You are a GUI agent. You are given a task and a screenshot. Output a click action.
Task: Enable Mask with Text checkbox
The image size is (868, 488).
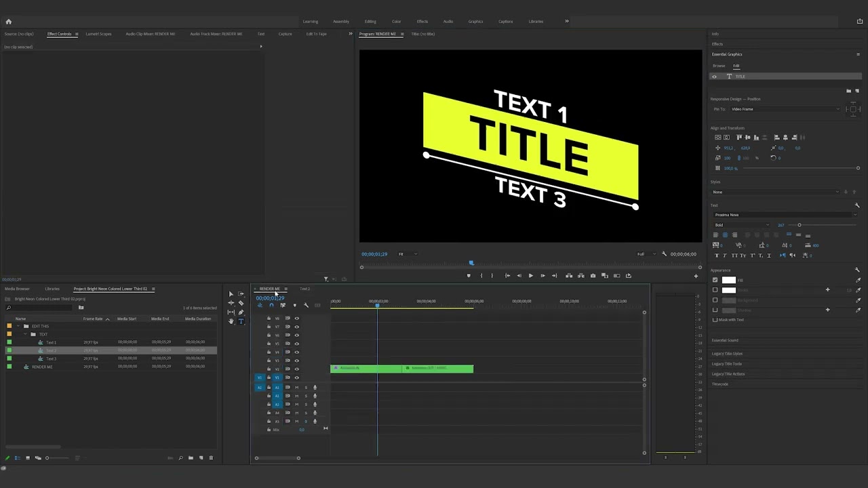click(x=715, y=320)
